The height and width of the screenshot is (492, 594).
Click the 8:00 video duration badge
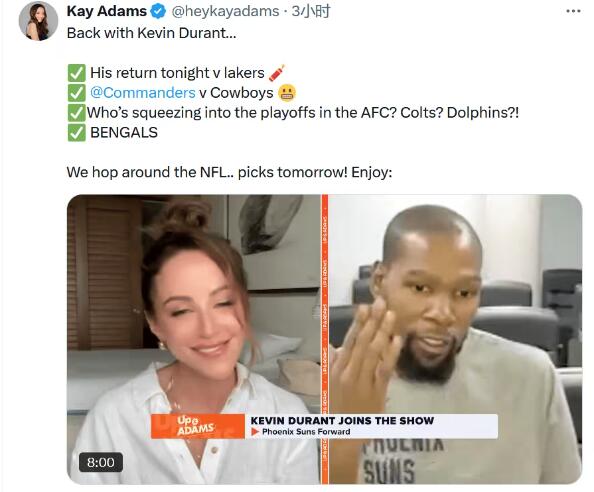pos(101,462)
